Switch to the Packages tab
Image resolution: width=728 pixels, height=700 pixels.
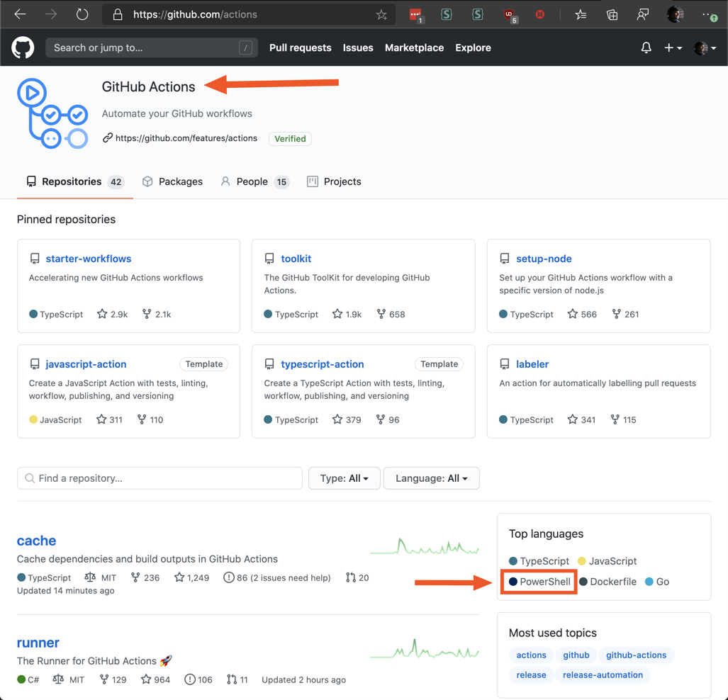pos(172,181)
